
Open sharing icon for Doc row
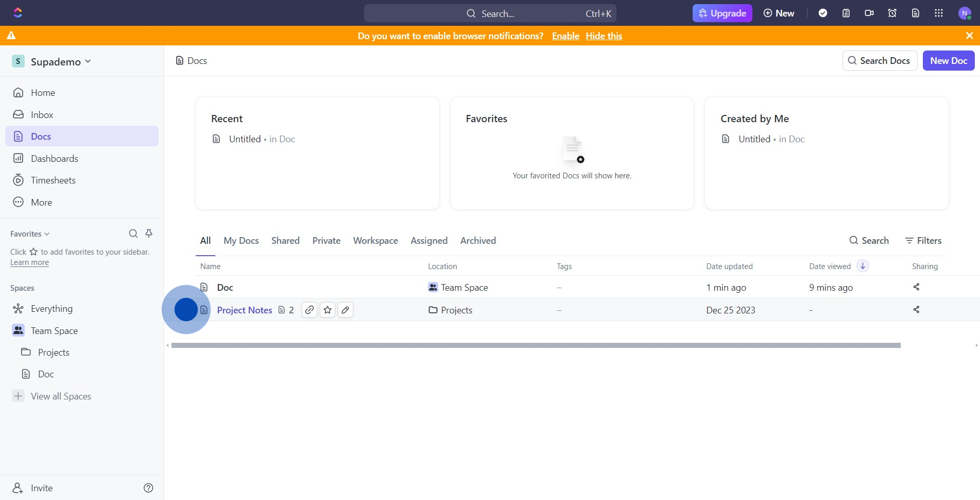coord(916,287)
